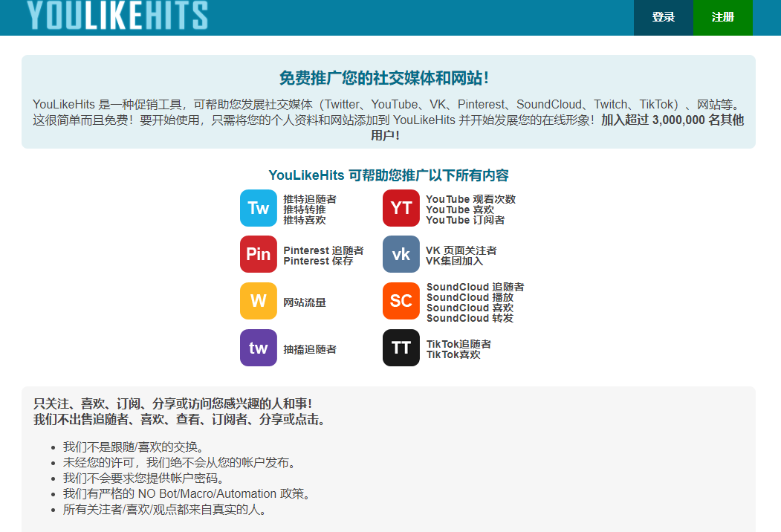Click the green 注册 register button
Image resolution: width=781 pixels, height=532 pixels.
click(722, 17)
